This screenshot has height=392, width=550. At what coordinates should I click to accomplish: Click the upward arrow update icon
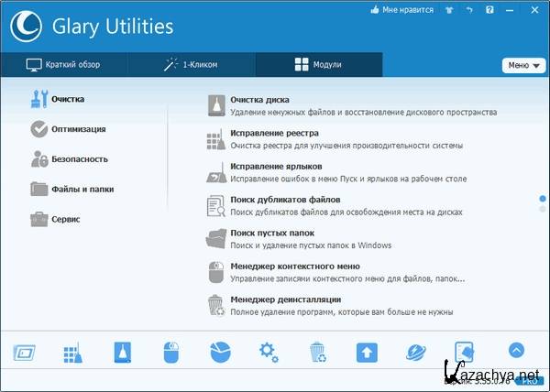coord(367,352)
